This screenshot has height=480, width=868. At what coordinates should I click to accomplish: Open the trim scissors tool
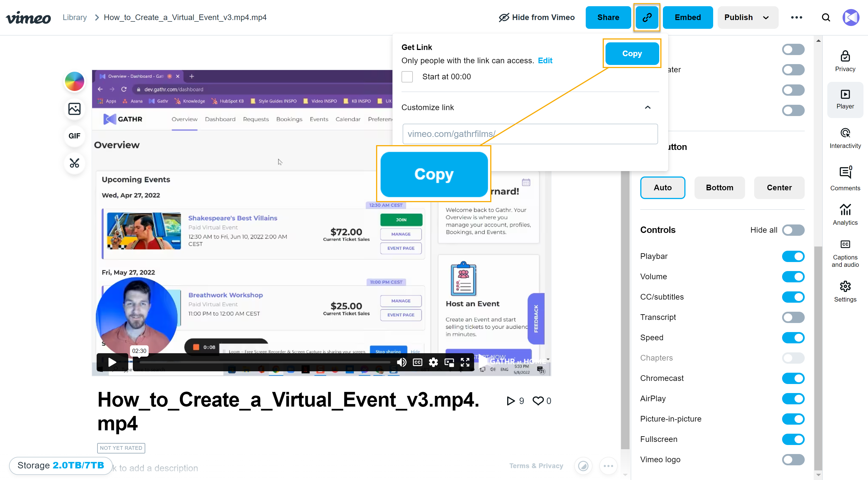75,163
